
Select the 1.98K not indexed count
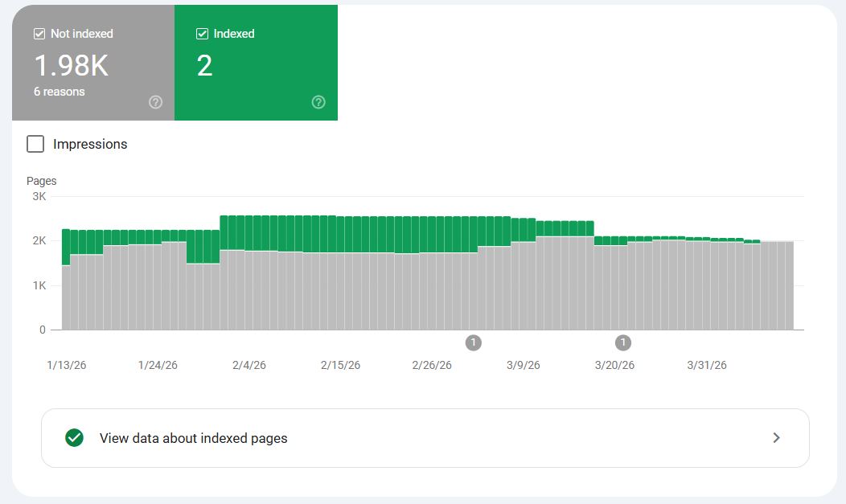pyautogui.click(x=71, y=65)
